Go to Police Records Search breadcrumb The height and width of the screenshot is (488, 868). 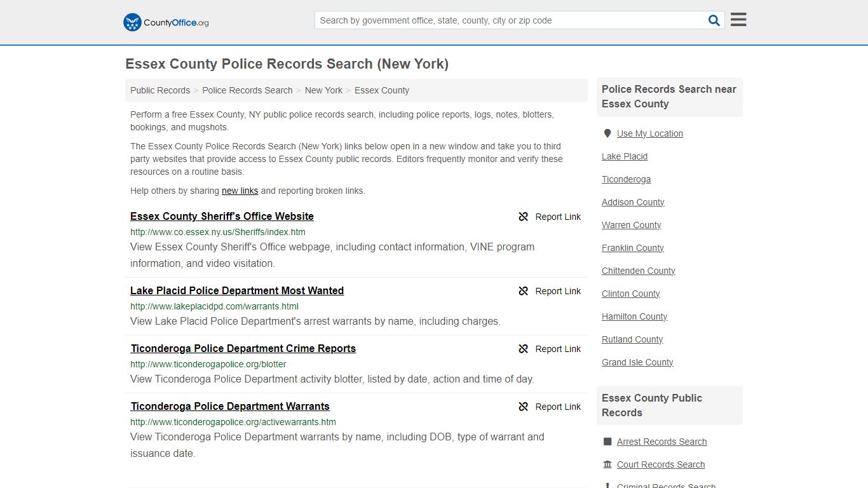[247, 90]
